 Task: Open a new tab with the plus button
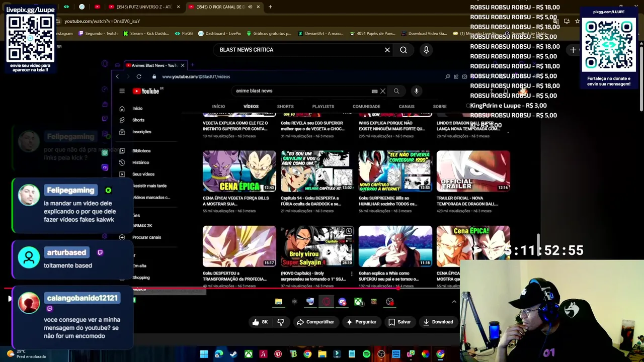point(270,7)
